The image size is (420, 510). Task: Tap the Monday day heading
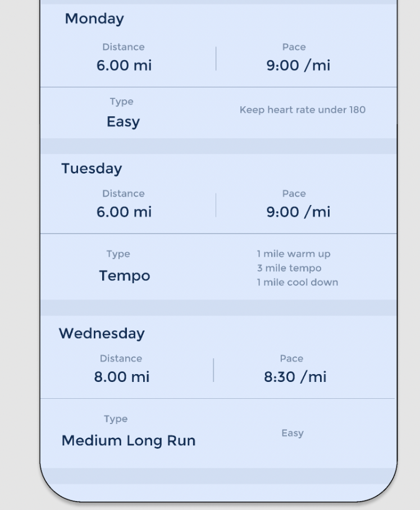point(94,19)
